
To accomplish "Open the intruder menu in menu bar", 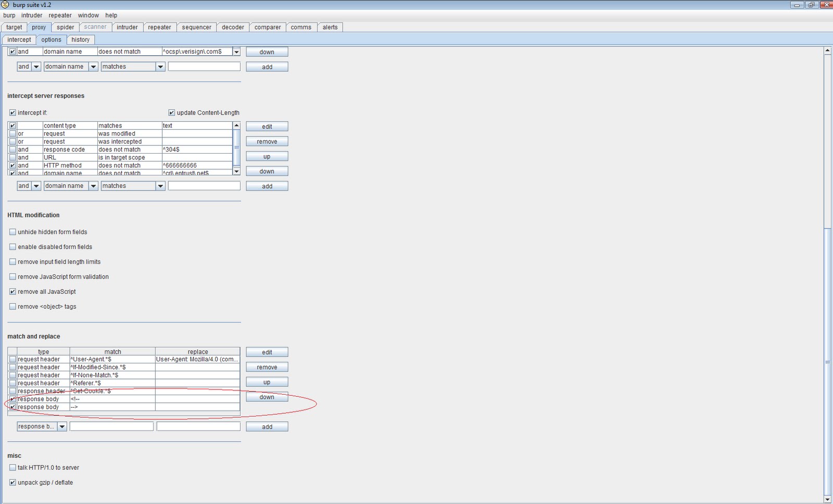I will [32, 15].
